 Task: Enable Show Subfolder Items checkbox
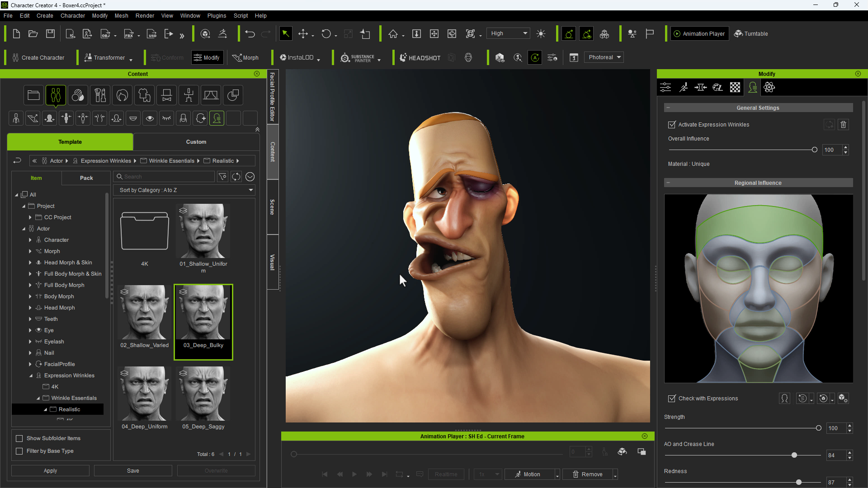coord(19,438)
